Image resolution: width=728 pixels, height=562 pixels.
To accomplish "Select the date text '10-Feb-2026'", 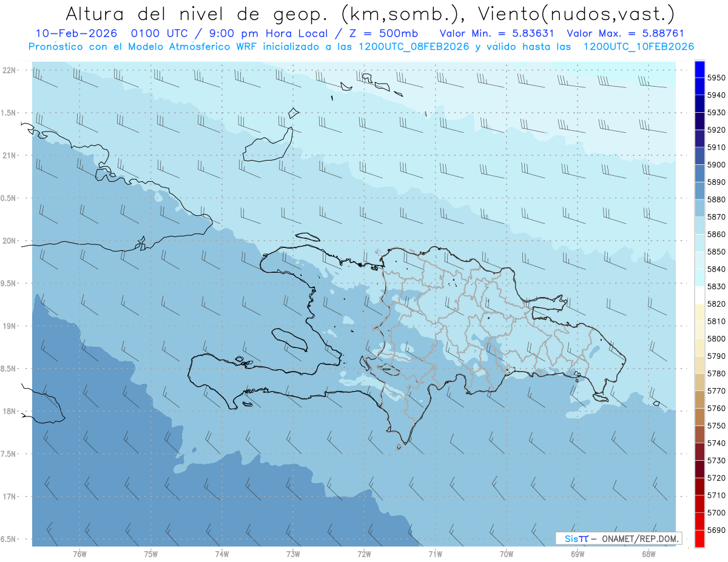I will (76, 34).
